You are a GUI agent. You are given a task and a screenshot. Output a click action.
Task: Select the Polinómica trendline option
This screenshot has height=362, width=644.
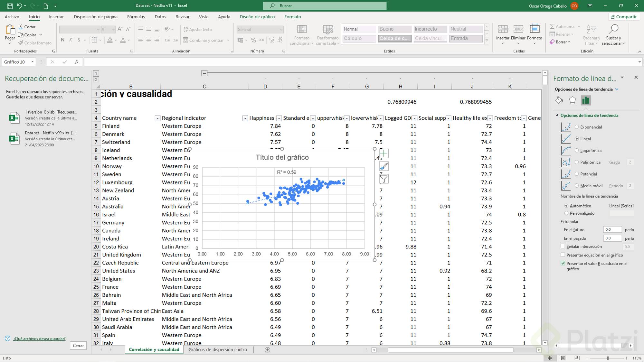(x=577, y=162)
